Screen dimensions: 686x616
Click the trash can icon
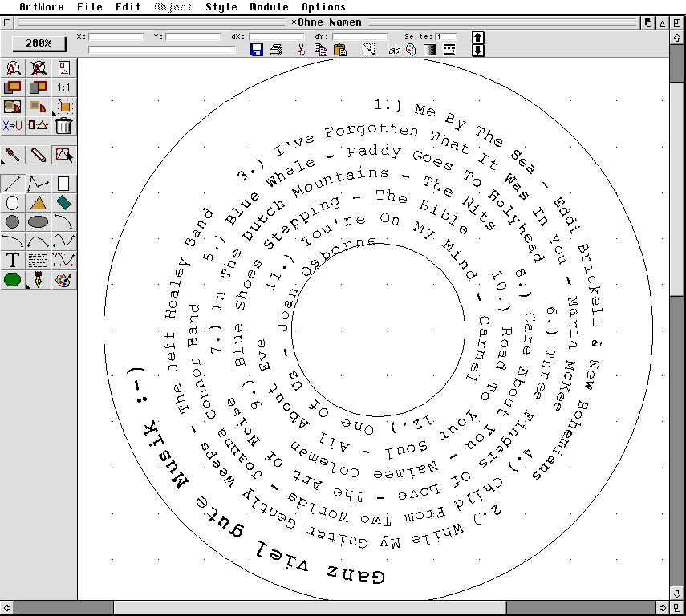click(64, 126)
